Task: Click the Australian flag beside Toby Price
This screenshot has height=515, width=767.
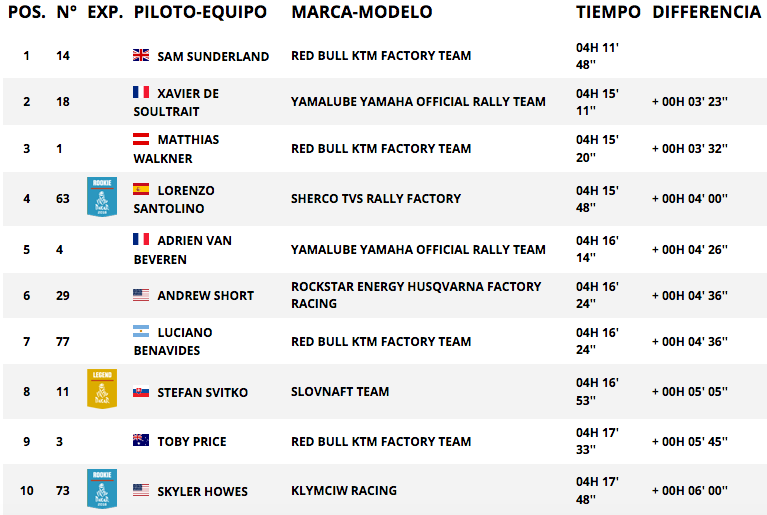Action: point(141,440)
